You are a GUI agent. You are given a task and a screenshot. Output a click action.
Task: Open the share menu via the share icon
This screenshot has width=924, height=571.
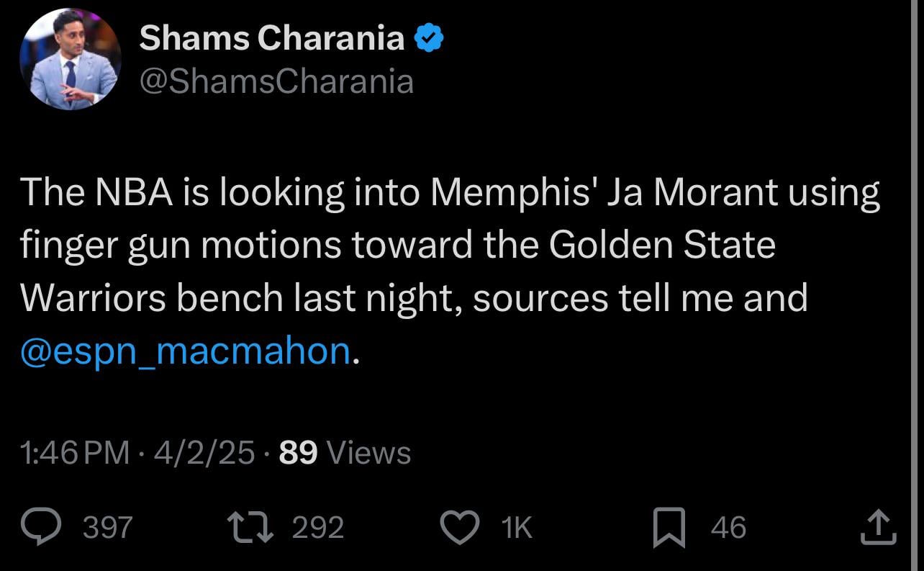[879, 526]
